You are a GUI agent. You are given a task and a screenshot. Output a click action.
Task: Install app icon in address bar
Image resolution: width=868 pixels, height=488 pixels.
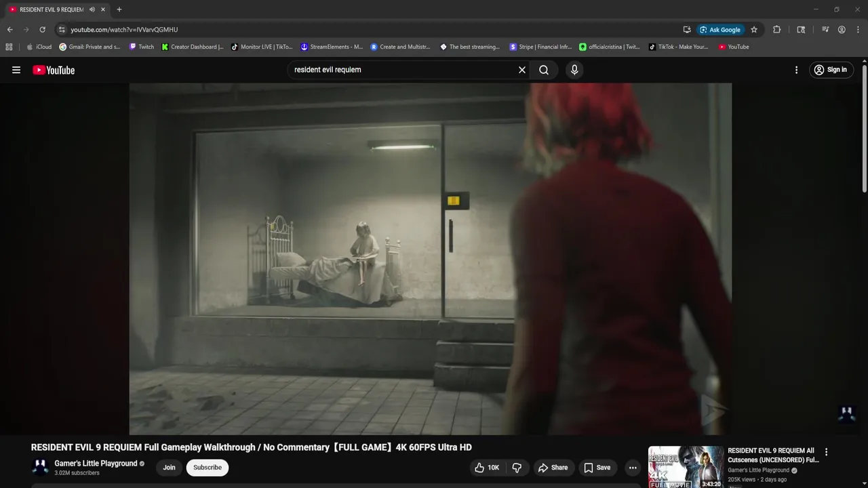[x=687, y=30]
